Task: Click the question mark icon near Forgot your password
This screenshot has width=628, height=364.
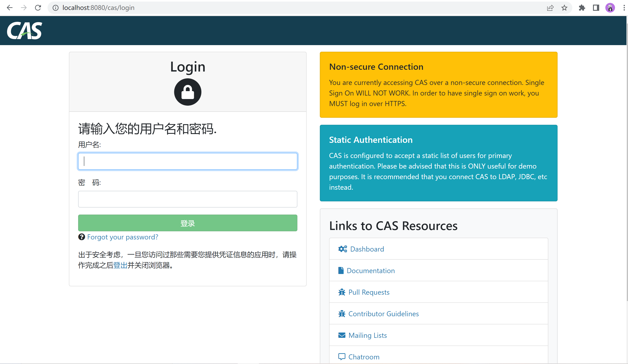Action: coord(81,237)
